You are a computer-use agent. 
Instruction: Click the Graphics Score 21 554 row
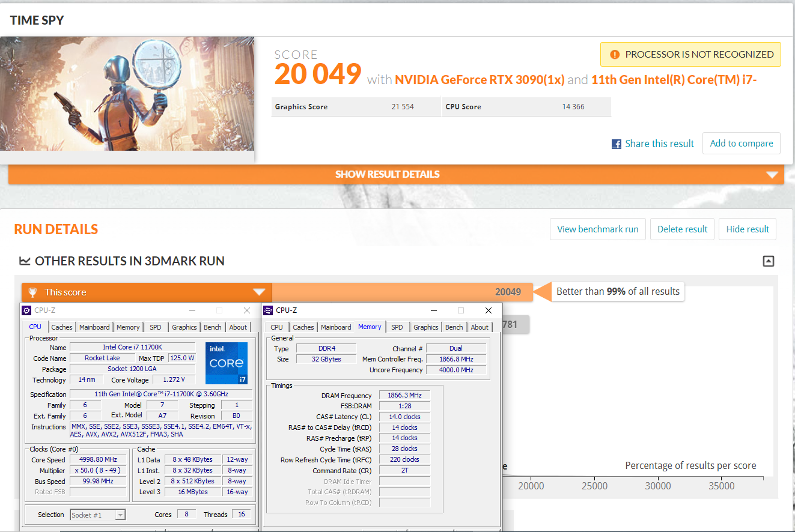(x=356, y=107)
